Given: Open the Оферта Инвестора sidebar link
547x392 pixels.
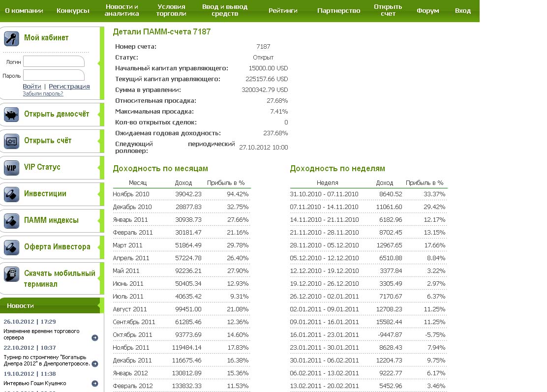Looking at the screenshot, I should (57, 246).
